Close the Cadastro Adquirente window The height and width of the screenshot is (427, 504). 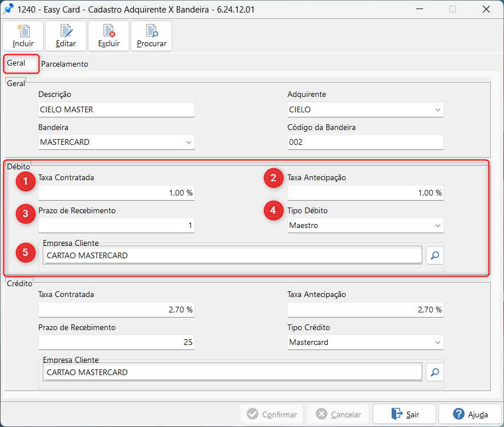point(486,9)
